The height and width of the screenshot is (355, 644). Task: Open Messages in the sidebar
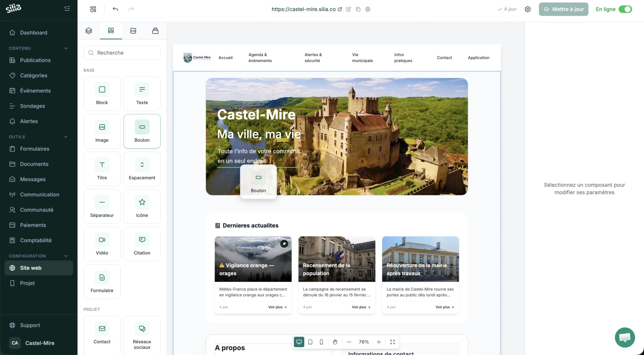[x=39, y=179]
